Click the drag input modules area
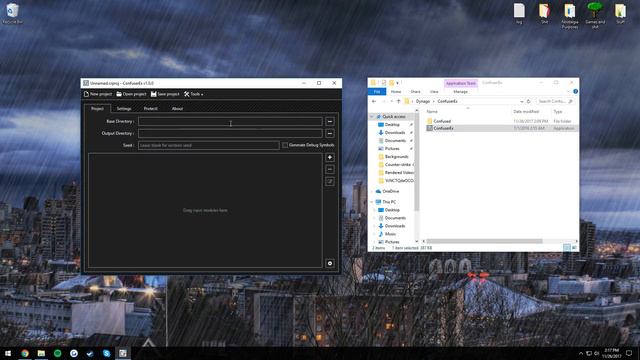The image size is (640, 360). [205, 211]
